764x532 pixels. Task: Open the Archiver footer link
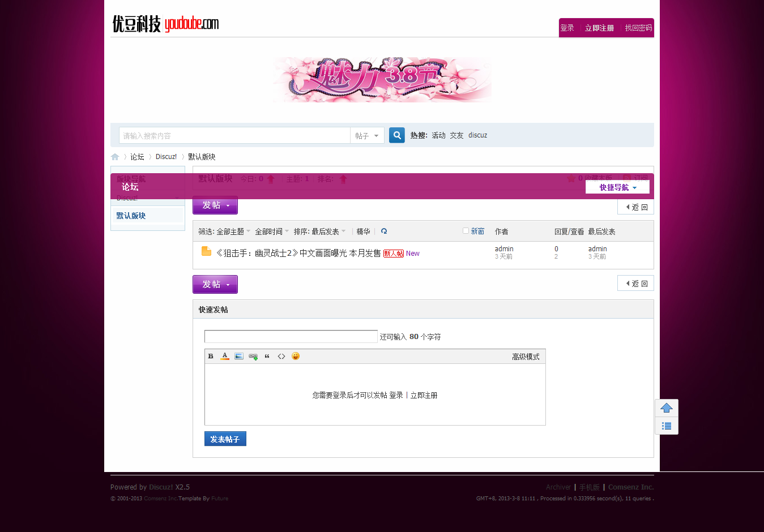click(x=558, y=487)
